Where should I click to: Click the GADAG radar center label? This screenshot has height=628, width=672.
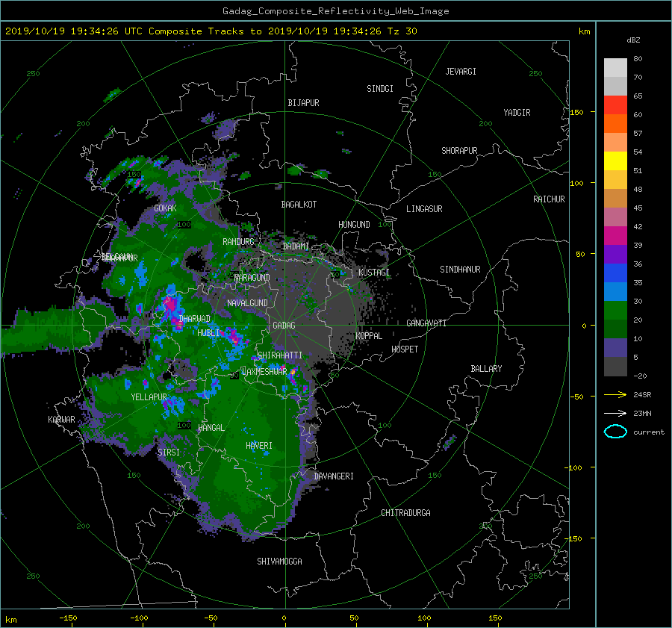[x=284, y=326]
